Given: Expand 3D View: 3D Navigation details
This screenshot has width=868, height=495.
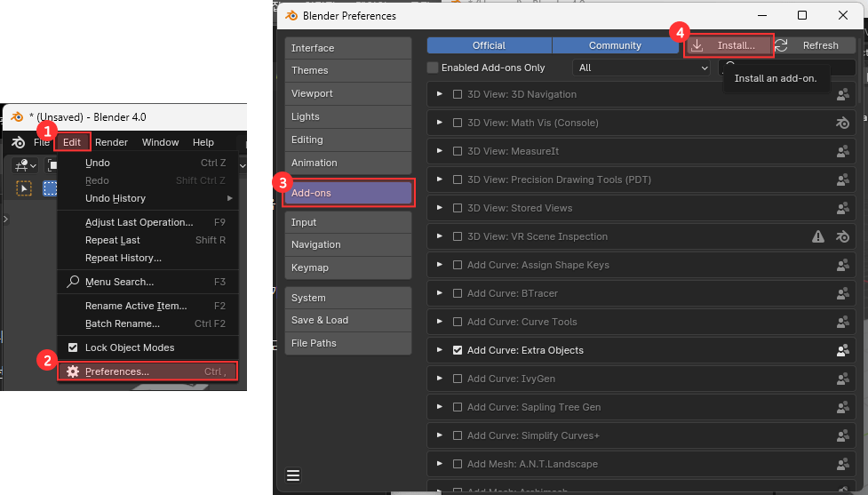Looking at the screenshot, I should click(440, 94).
